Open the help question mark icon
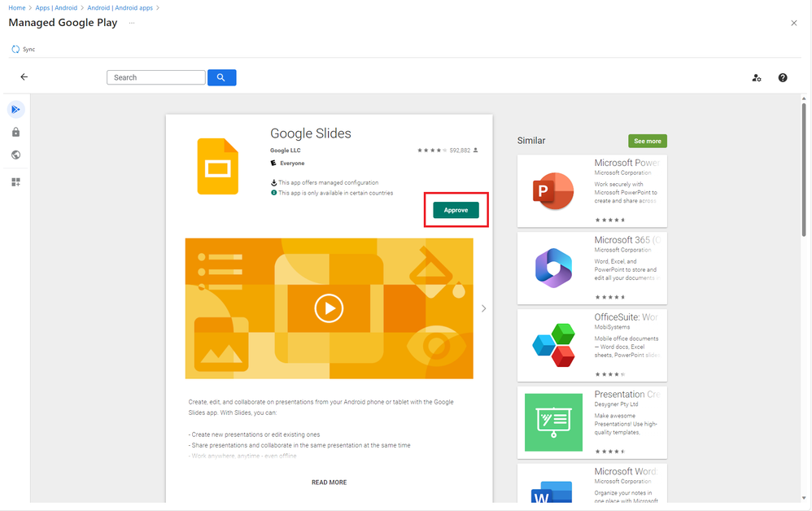812x511 pixels. click(x=783, y=77)
